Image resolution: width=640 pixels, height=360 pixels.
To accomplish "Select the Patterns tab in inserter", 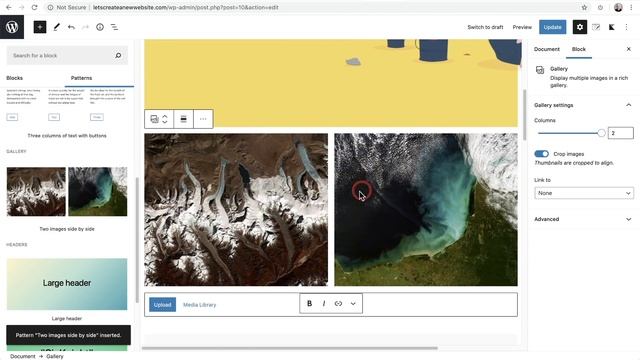I will pyautogui.click(x=81, y=78).
